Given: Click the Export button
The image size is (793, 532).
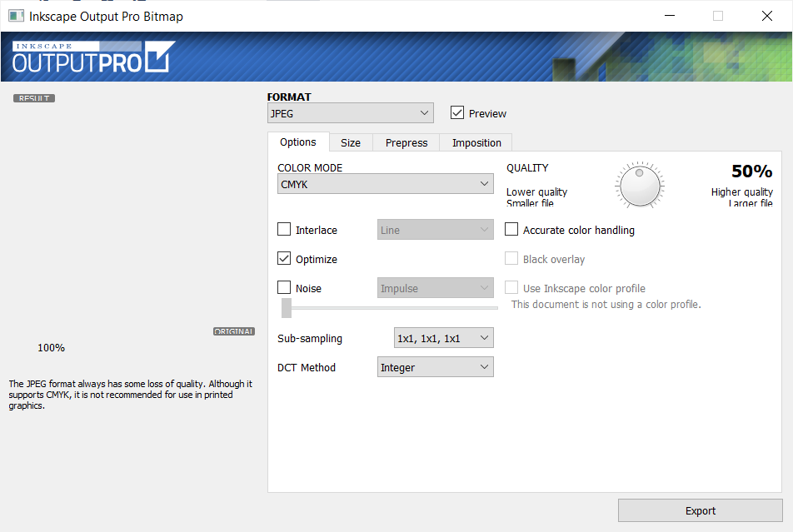Looking at the screenshot, I should tap(701, 510).
